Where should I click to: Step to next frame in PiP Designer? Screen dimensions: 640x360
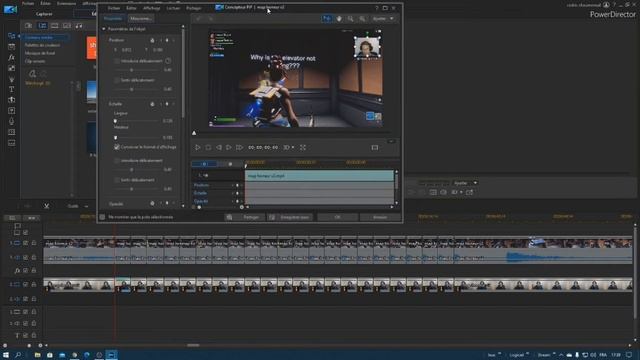(229, 147)
